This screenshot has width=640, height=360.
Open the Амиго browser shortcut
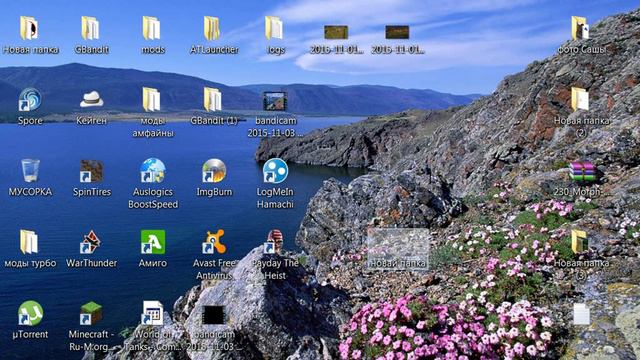pos(153,242)
